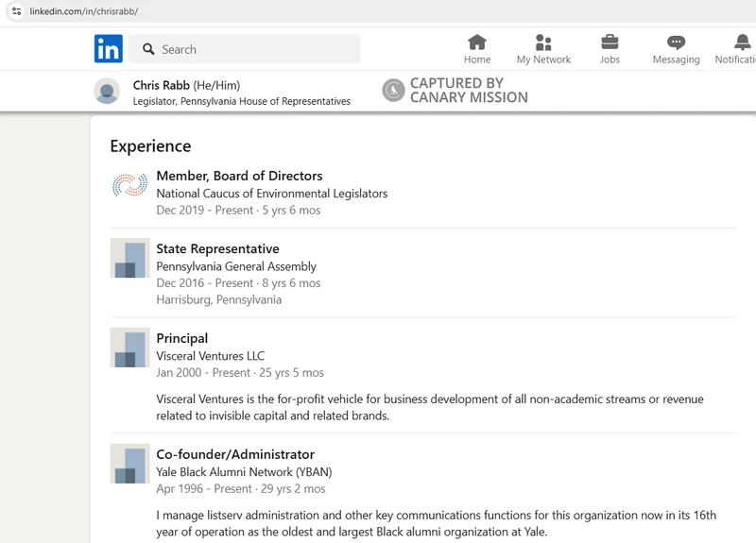
Task: Open the State Representative position entry
Action: (x=217, y=249)
